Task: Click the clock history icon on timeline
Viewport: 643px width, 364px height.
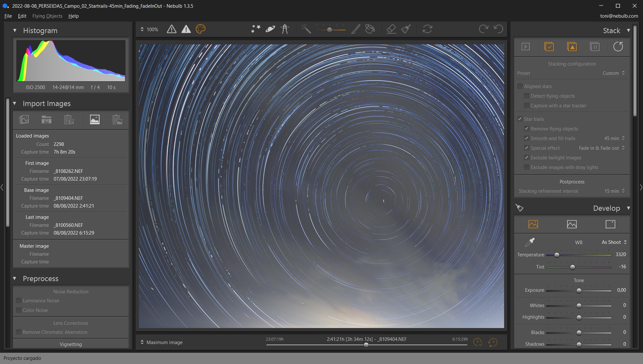Action: (493, 342)
